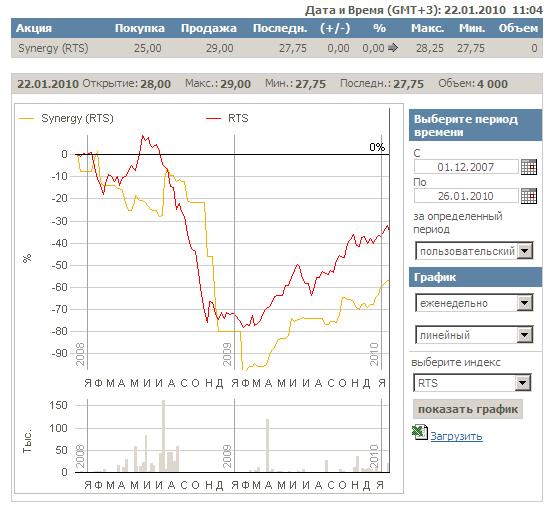Viewport: 551px width, 506px height.
Task: Expand the пользовательский period dropdown
Action: (x=525, y=251)
